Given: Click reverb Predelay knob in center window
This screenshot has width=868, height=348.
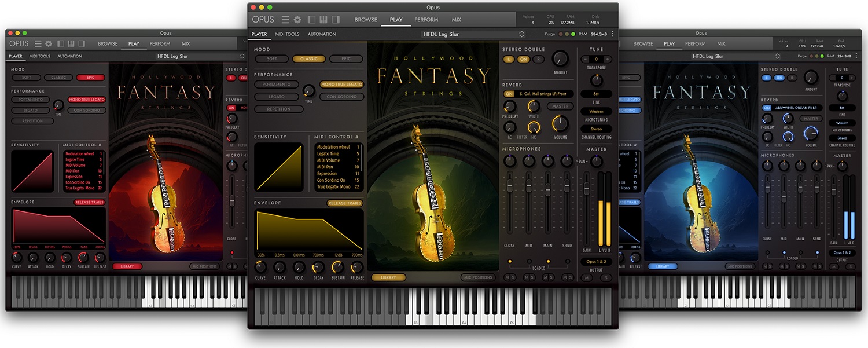Looking at the screenshot, I should pos(510,107).
